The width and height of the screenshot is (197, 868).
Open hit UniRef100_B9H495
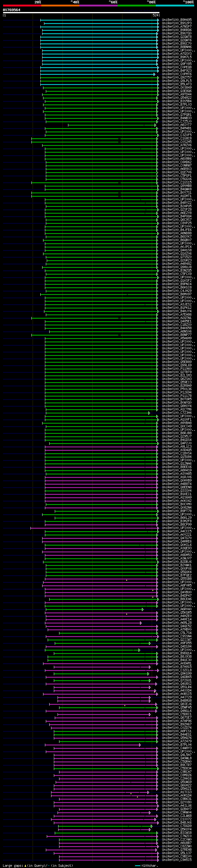[x=176, y=20]
